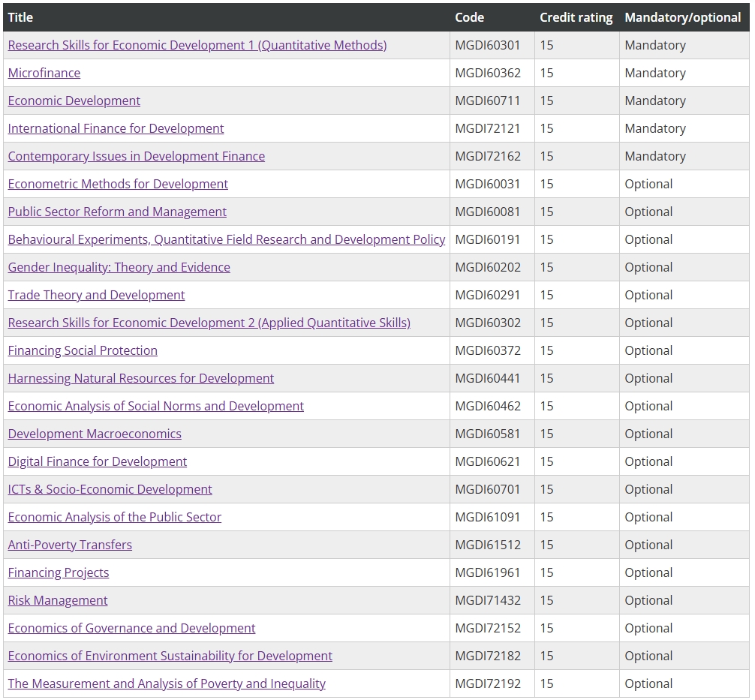Click Public Sector Reform and Management
Screen dimensions: 755x700
pyautogui.click(x=117, y=212)
